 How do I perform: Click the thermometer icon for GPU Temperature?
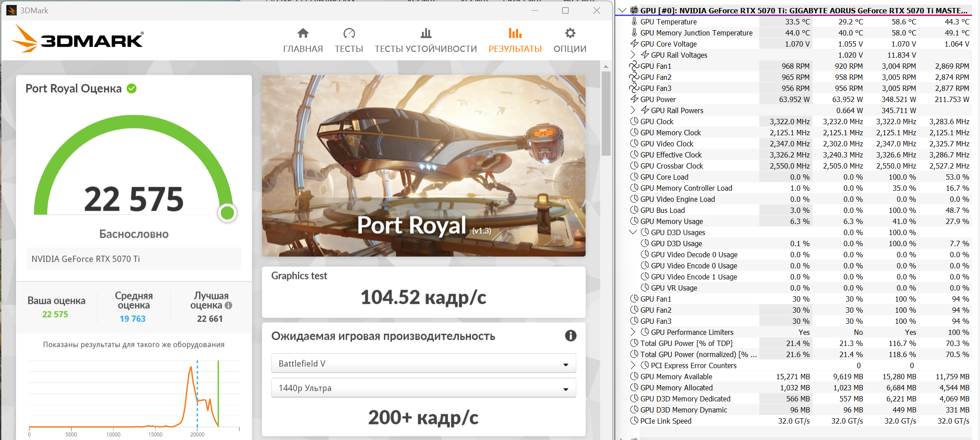click(634, 21)
